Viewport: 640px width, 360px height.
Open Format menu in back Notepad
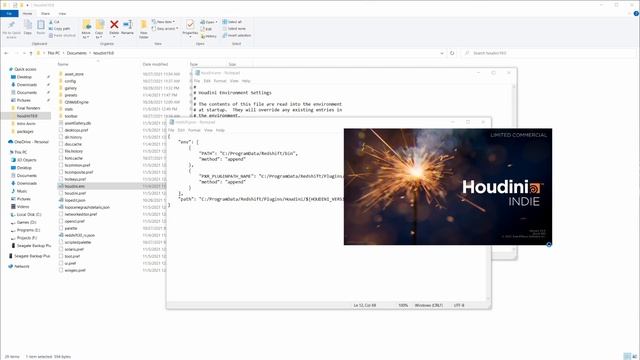(220, 81)
